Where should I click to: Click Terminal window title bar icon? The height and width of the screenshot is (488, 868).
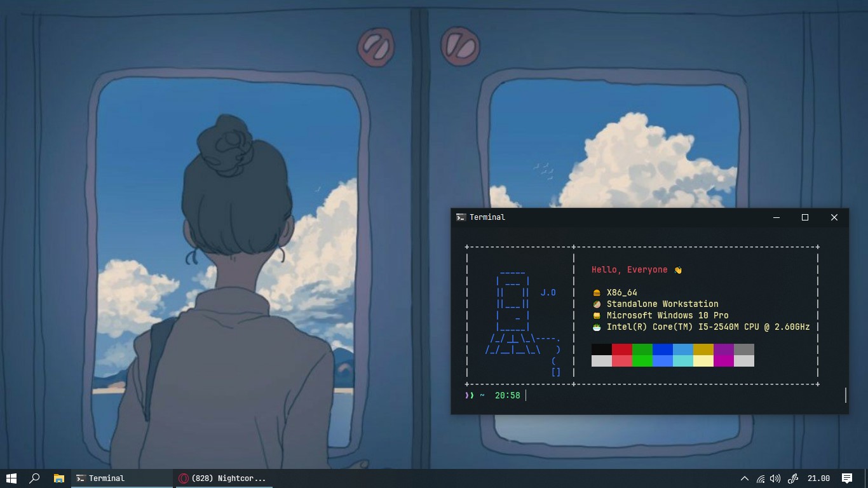click(461, 217)
